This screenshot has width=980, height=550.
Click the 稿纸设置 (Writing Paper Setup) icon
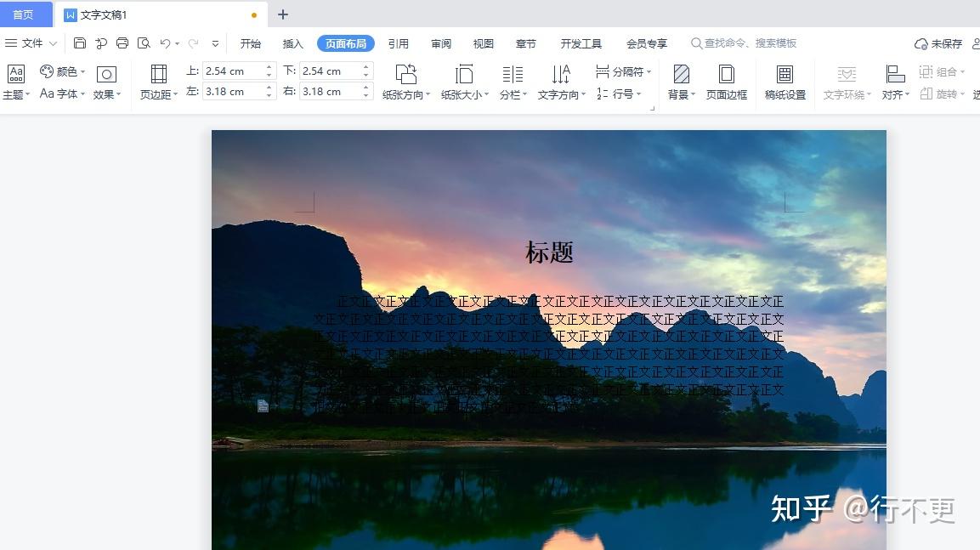(x=784, y=82)
